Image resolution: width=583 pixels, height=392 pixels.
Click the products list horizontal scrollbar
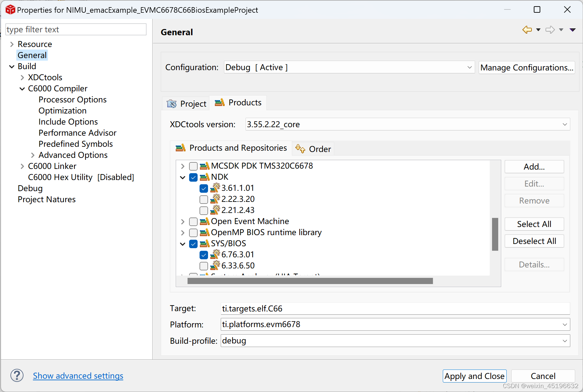tap(310, 281)
